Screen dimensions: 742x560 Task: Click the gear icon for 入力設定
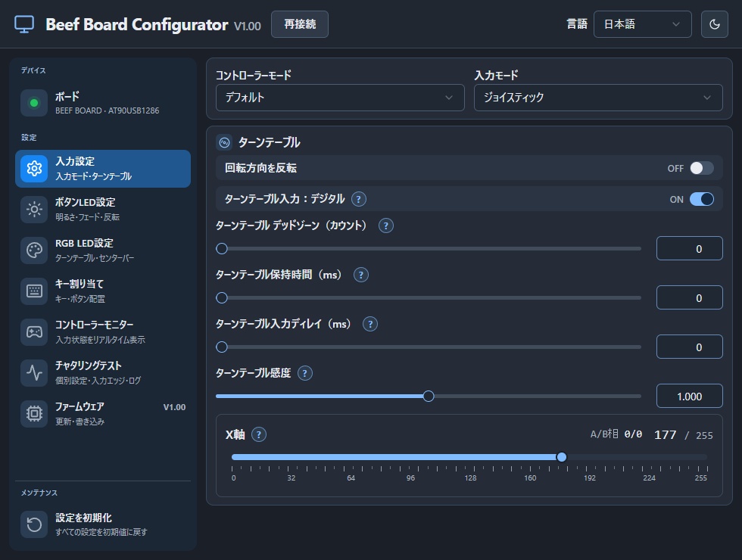[x=34, y=168]
